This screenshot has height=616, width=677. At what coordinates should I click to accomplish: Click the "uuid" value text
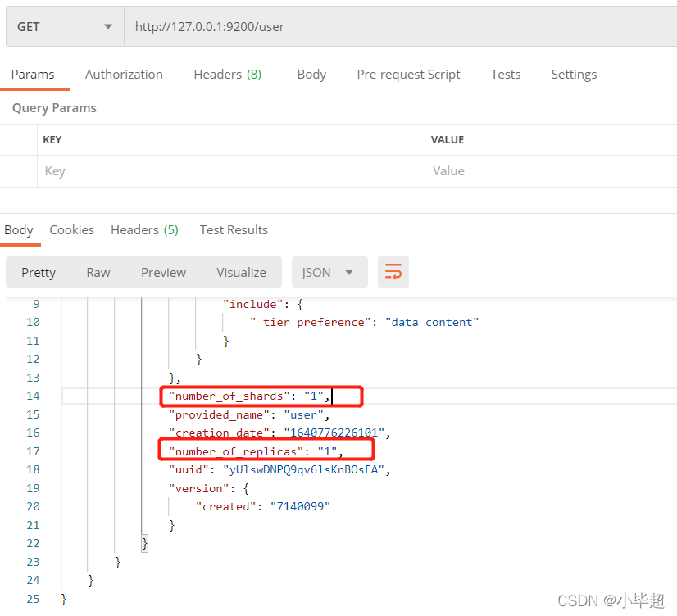pos(303,469)
